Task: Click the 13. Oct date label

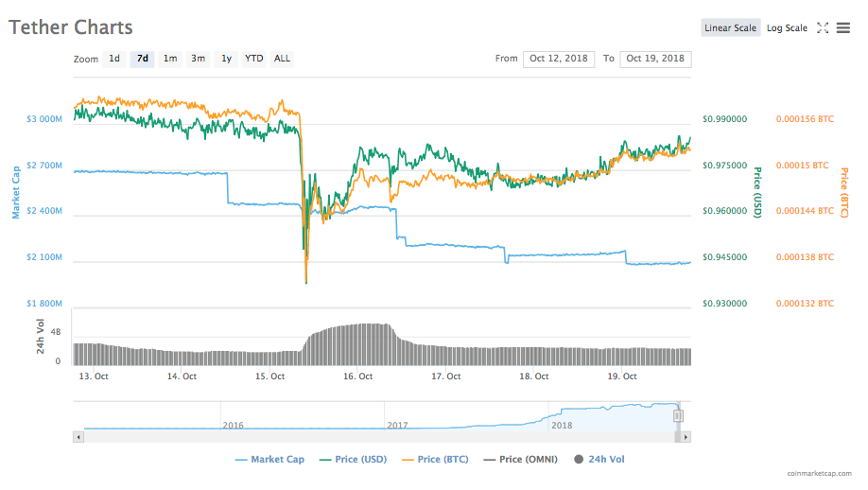Action: (94, 376)
